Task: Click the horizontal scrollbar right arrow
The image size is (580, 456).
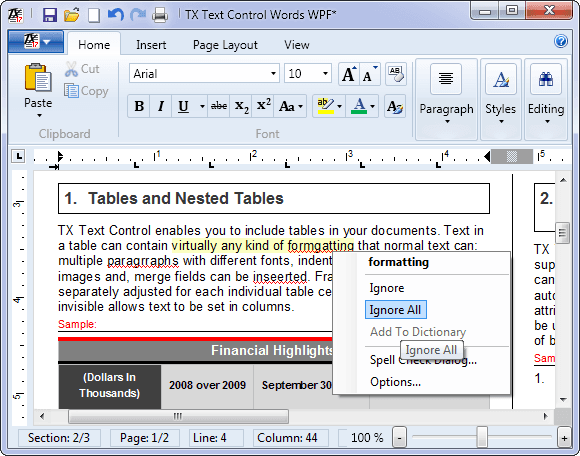Action: coord(546,416)
